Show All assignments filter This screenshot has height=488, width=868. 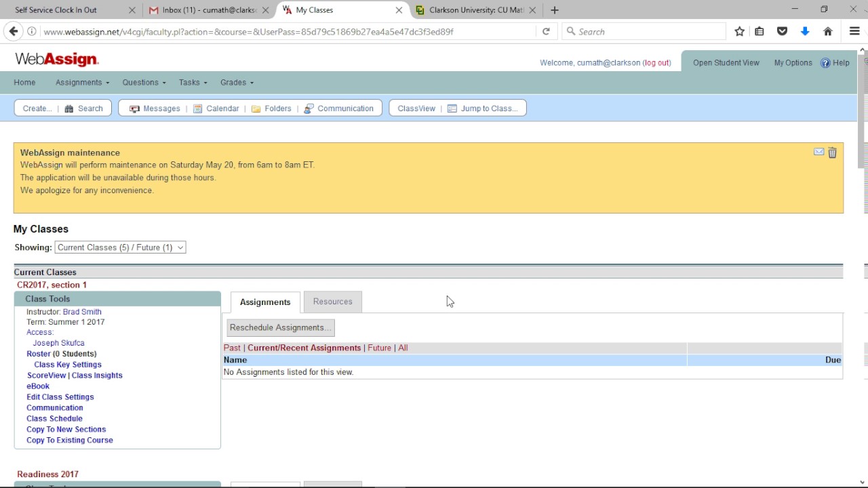(403, 348)
